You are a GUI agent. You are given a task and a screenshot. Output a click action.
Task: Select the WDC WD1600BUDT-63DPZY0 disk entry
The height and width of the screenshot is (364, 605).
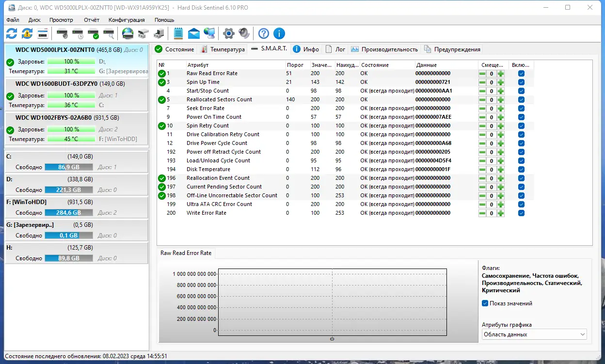(76, 95)
